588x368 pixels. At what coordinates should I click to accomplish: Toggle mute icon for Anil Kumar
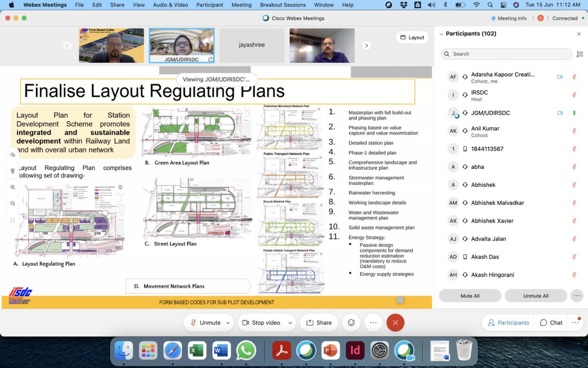tap(574, 131)
